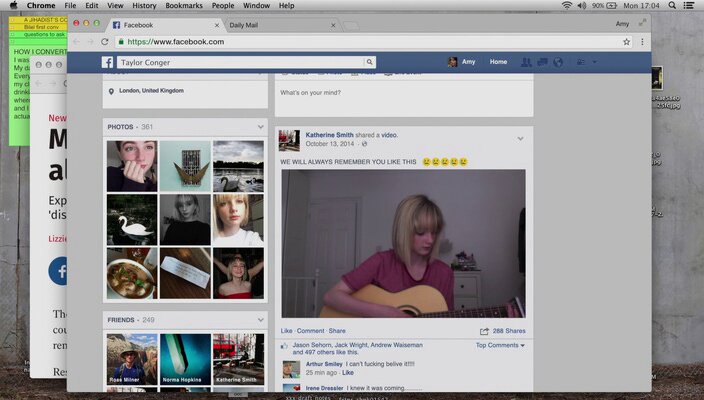Click the address bar URL
Screen dimensions: 704x400
(x=176, y=42)
